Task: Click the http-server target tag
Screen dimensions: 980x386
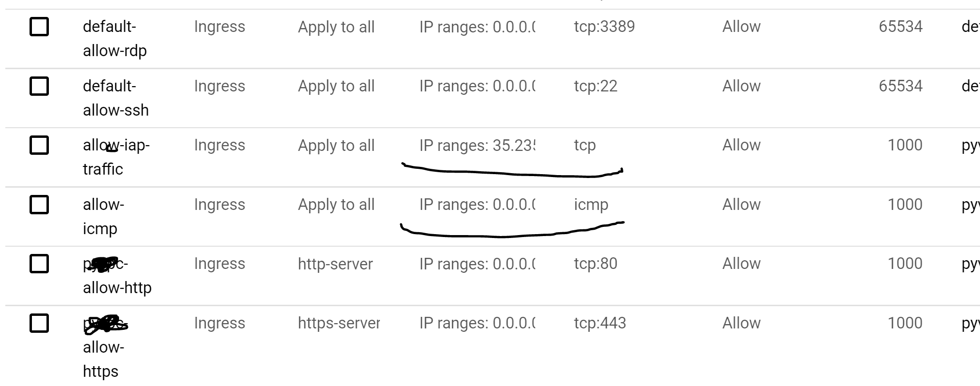Action: [335, 264]
